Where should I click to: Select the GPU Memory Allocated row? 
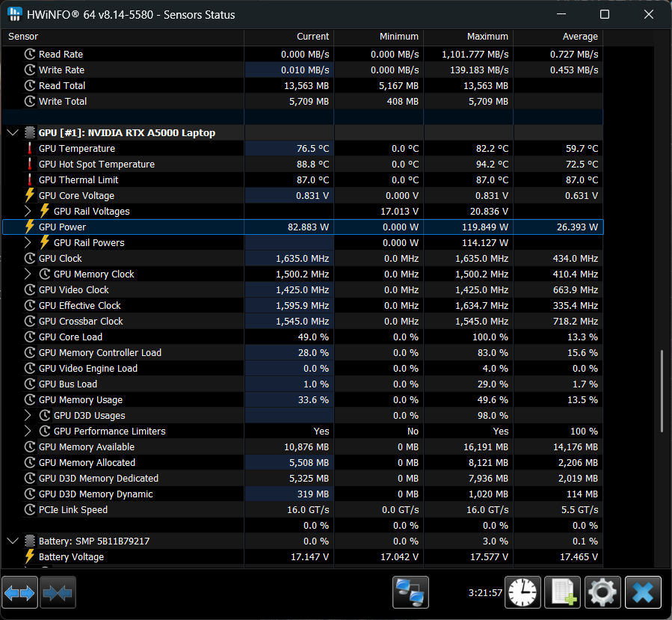tap(303, 462)
